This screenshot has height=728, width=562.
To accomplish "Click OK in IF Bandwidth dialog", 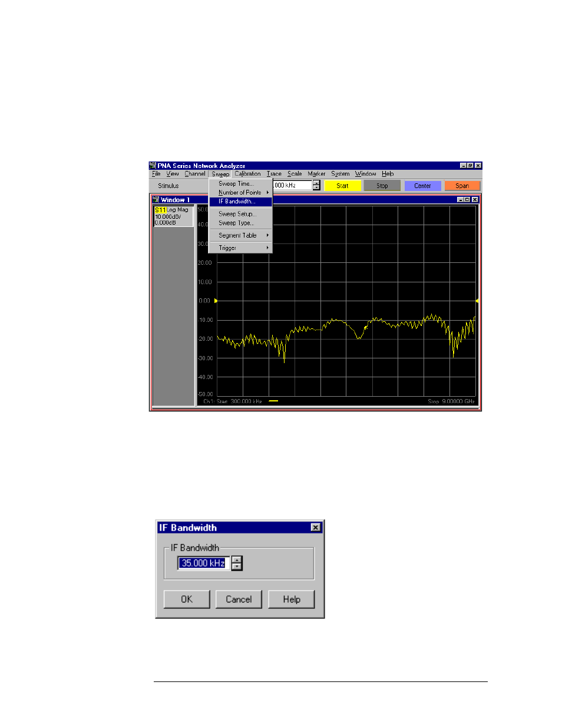I will click(187, 599).
